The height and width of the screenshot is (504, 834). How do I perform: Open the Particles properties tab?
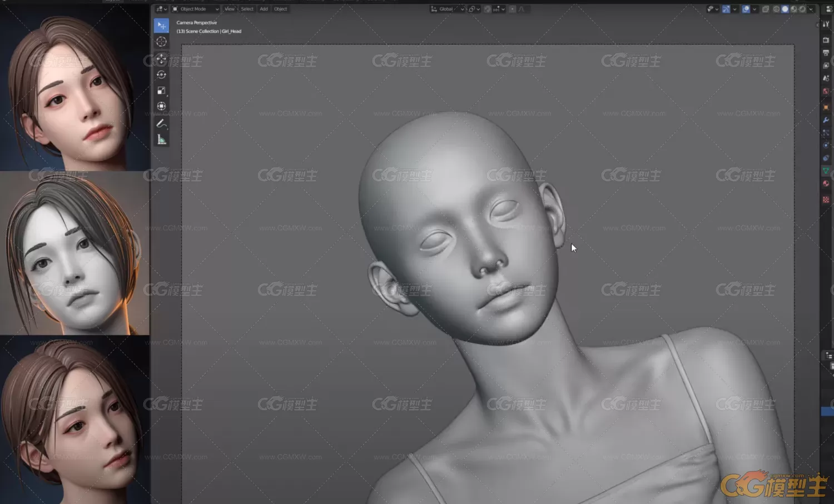point(826,133)
